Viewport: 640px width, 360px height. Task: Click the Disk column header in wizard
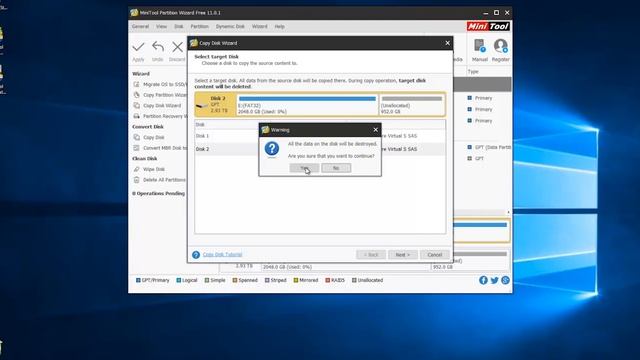point(200,124)
